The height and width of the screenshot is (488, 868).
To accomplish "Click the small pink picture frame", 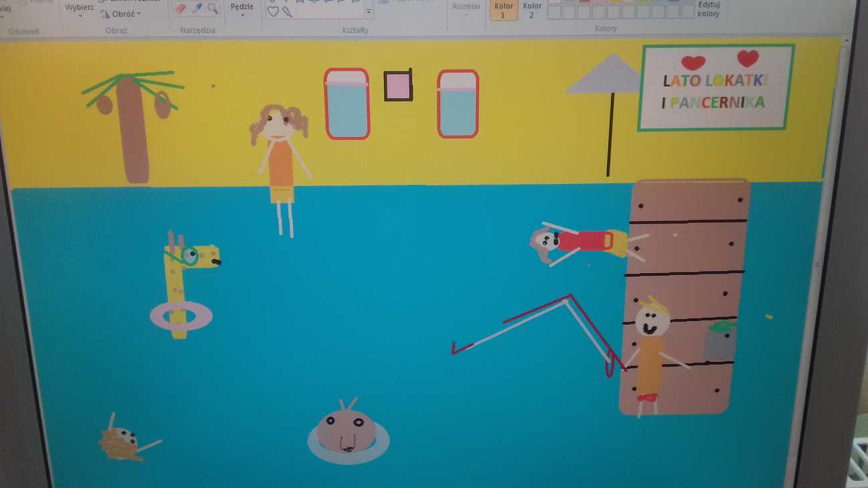I will point(399,85).
